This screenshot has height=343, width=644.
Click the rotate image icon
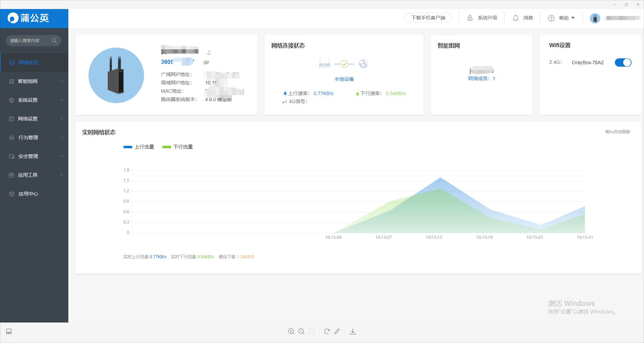pos(327,332)
